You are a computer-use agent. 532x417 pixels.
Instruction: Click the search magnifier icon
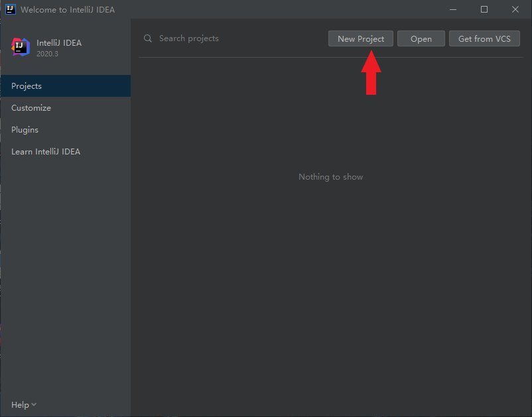click(147, 38)
